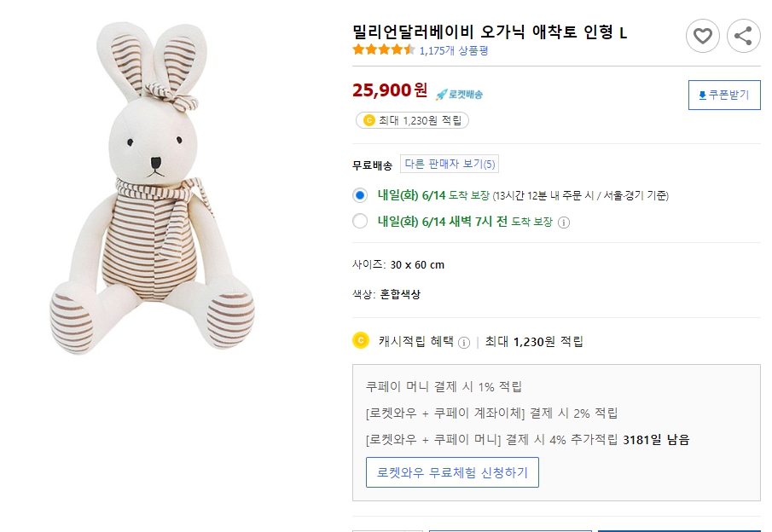Click the 3181일 남음 remaining days text
The image size is (772, 532).
[x=656, y=440]
